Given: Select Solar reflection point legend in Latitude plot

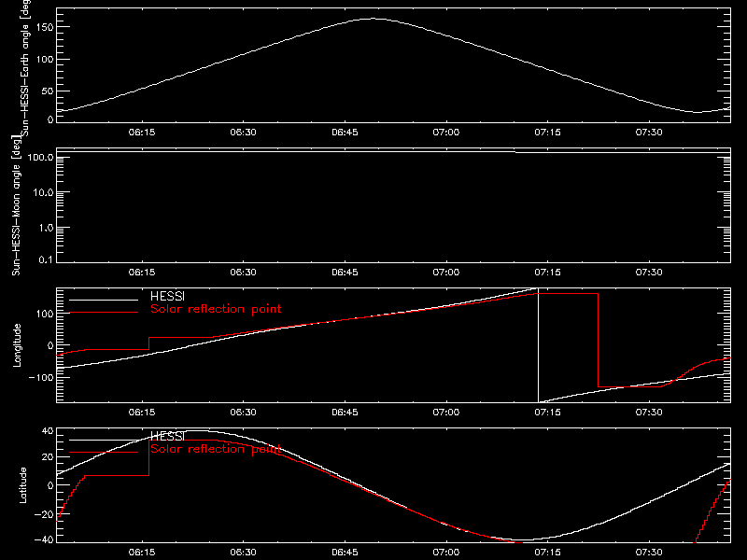Looking at the screenshot, I should click(x=216, y=449).
